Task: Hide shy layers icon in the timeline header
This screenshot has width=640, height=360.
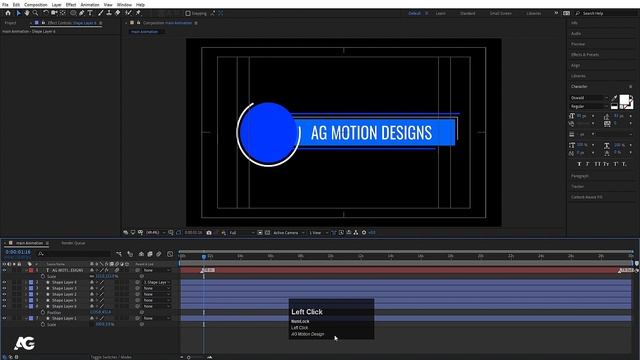Action: [141, 254]
